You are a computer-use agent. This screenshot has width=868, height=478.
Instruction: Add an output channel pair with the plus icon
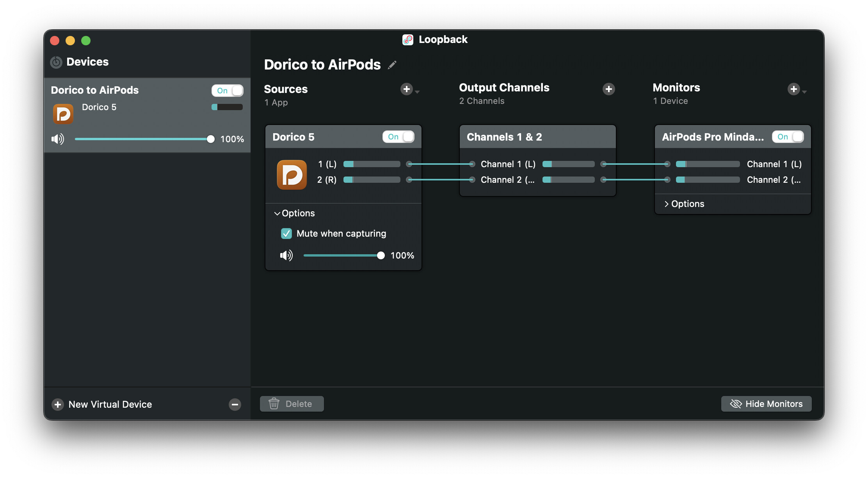608,89
